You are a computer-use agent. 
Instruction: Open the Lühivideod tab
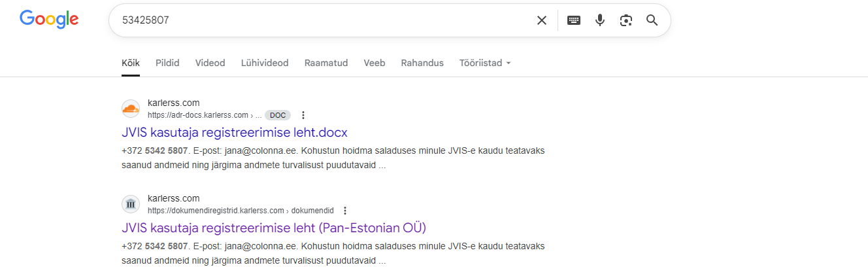tap(265, 63)
